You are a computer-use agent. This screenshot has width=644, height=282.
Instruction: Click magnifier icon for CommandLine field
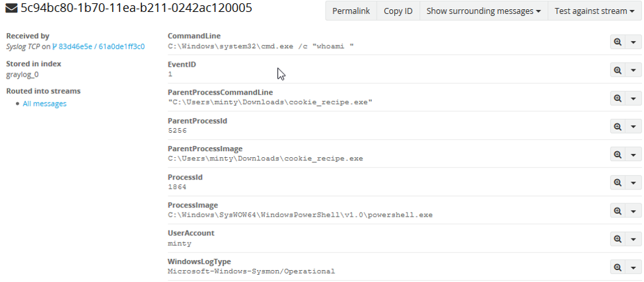tap(618, 42)
